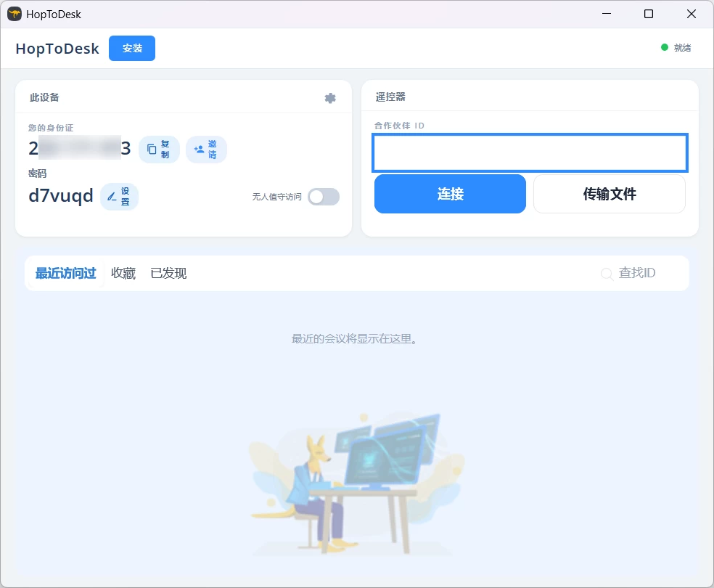Invite a partner with the 邀请 button

tap(206, 150)
